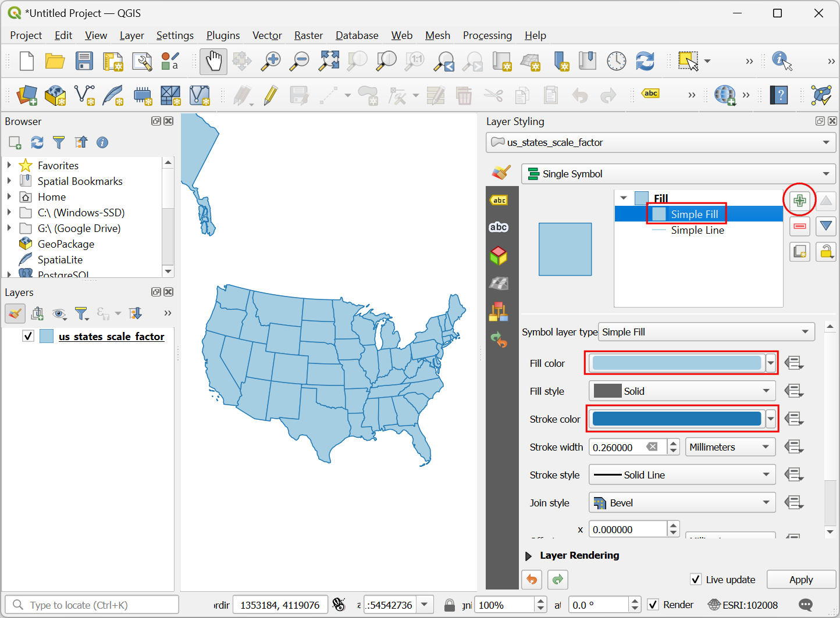The width and height of the screenshot is (840, 618).
Task: Click the Identify Features tool icon
Action: tap(781, 61)
